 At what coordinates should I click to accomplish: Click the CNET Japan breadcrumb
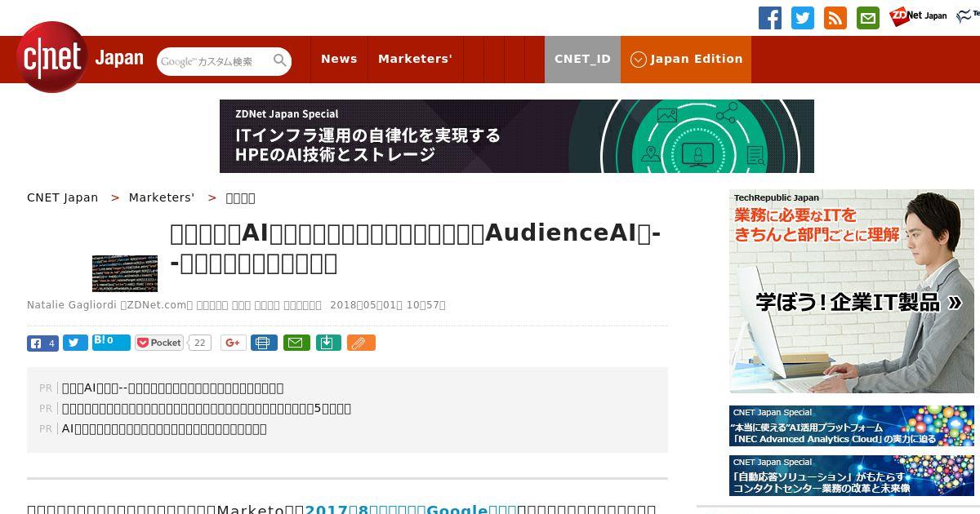coord(63,197)
